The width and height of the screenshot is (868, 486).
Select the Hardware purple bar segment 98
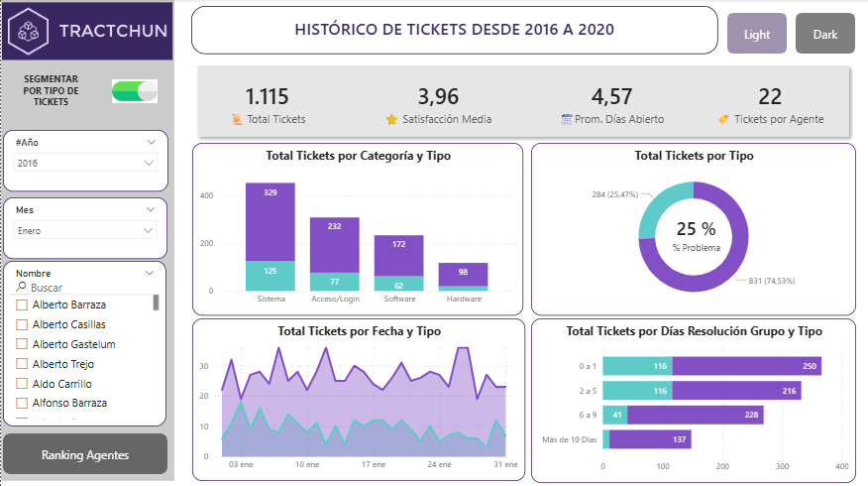tap(463, 275)
